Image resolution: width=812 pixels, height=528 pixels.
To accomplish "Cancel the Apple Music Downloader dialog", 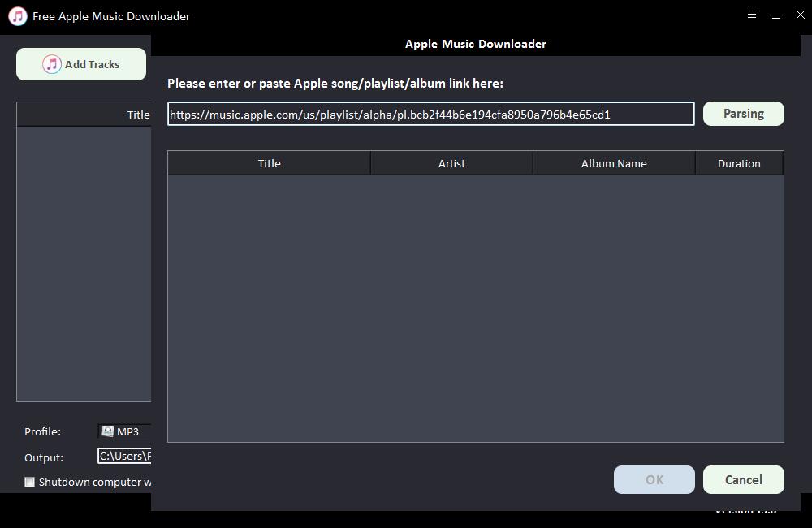I will tap(743, 479).
